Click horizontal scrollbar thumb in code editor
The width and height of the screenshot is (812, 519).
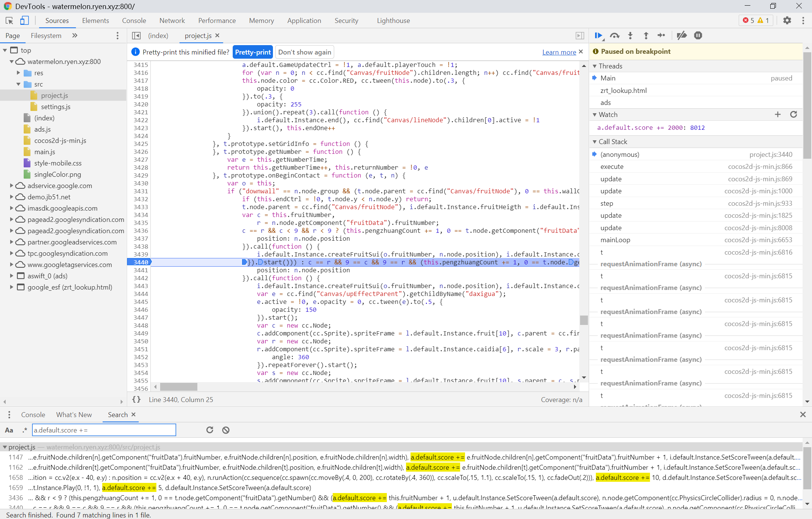click(x=179, y=387)
